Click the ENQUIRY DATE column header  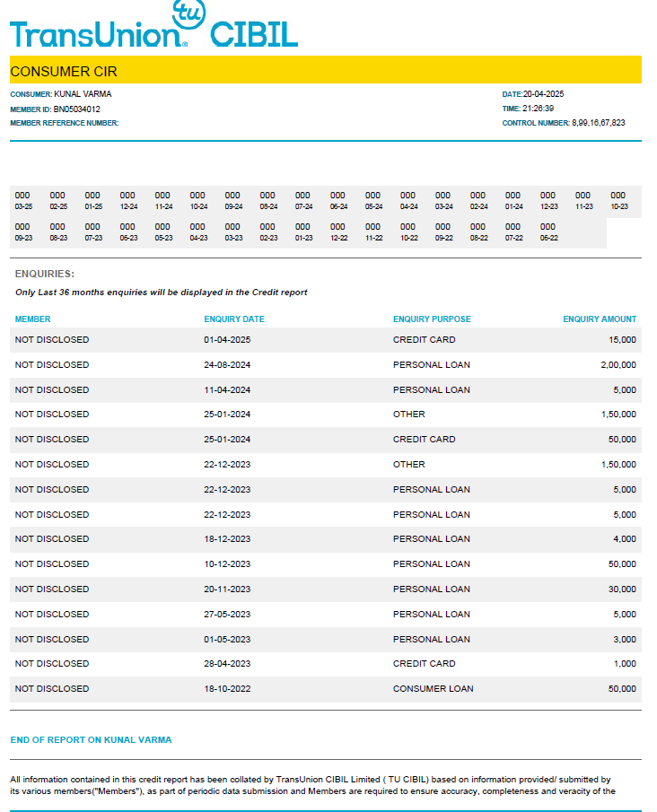pos(234,319)
